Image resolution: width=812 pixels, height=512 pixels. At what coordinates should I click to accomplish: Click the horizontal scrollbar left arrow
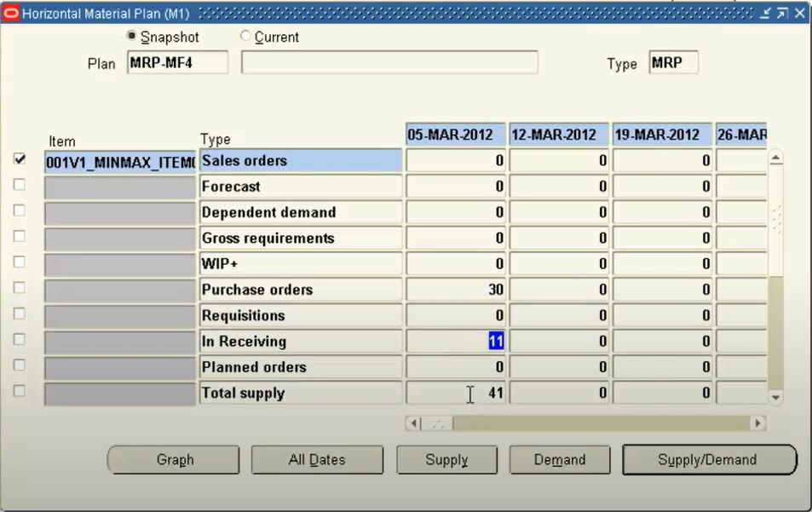[x=414, y=423]
